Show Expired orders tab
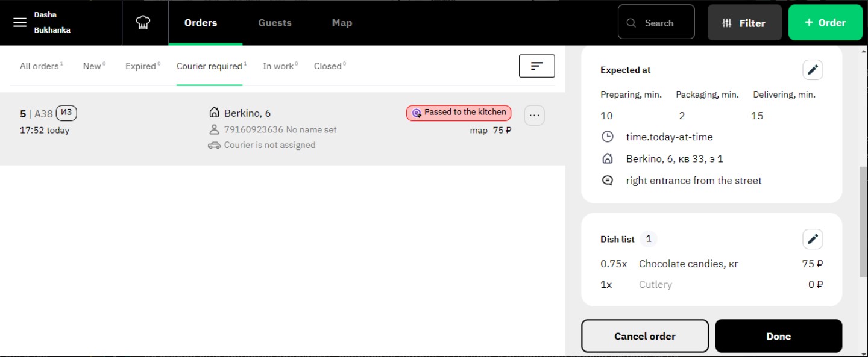Image resolution: width=868 pixels, height=357 pixels. pyautogui.click(x=143, y=66)
